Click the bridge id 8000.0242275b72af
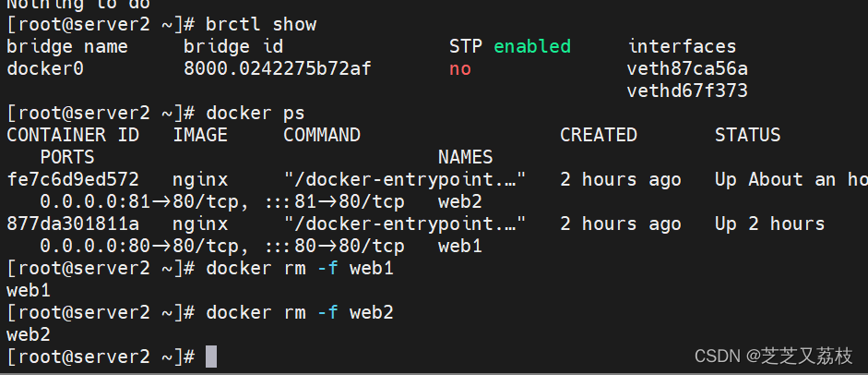 pos(277,68)
